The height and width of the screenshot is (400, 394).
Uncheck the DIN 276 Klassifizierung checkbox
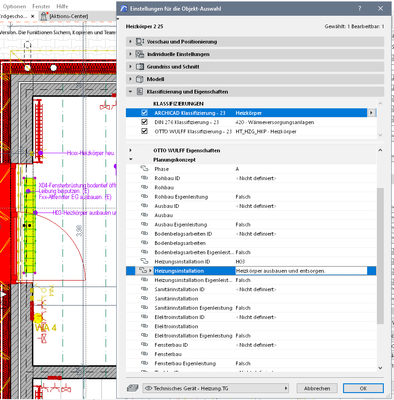point(144,122)
